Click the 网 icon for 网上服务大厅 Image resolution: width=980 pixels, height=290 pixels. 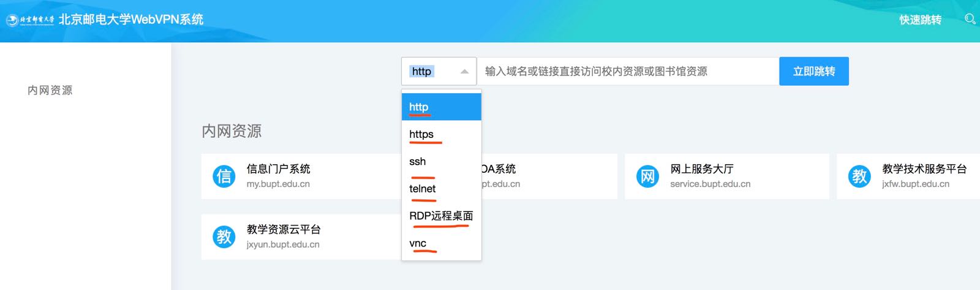coord(647,176)
